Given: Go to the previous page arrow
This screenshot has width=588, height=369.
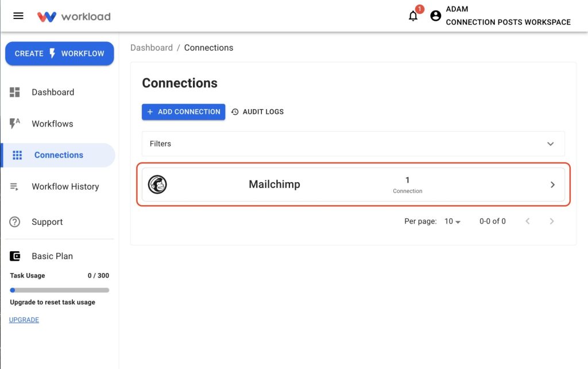Looking at the screenshot, I should point(528,221).
